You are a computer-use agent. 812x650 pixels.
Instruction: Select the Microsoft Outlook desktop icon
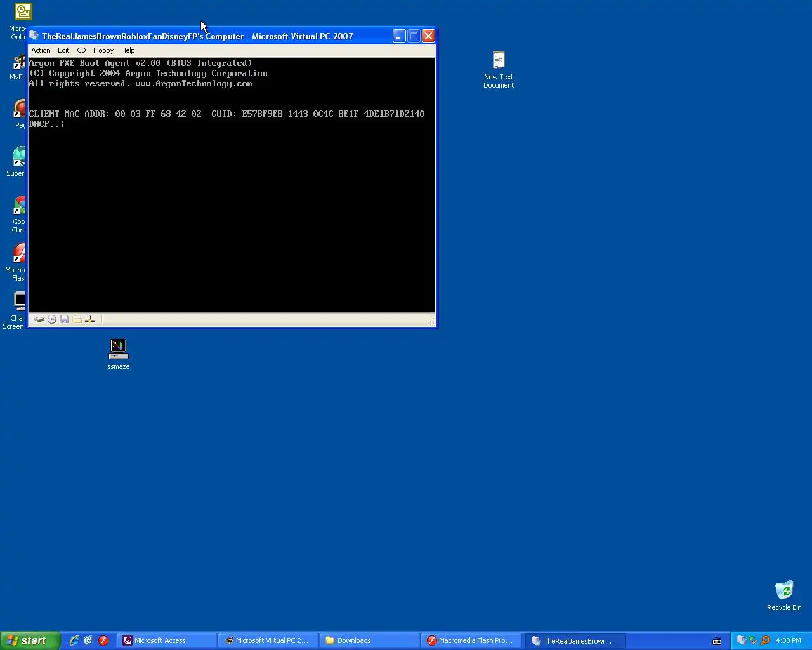[18, 21]
